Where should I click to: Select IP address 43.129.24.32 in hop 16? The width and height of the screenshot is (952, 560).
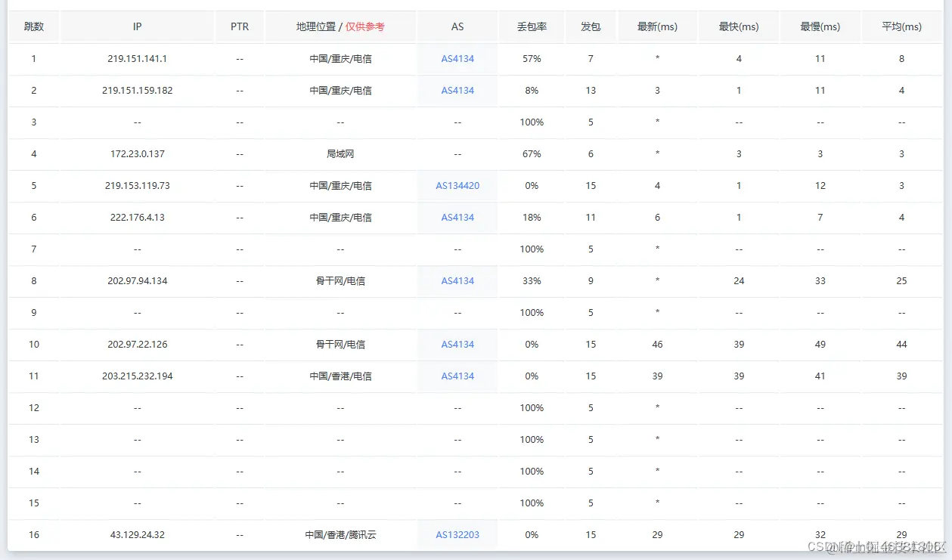pos(137,534)
